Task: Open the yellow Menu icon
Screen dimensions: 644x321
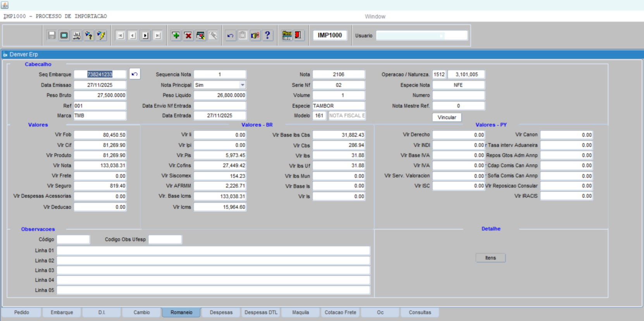Action: coord(287,35)
